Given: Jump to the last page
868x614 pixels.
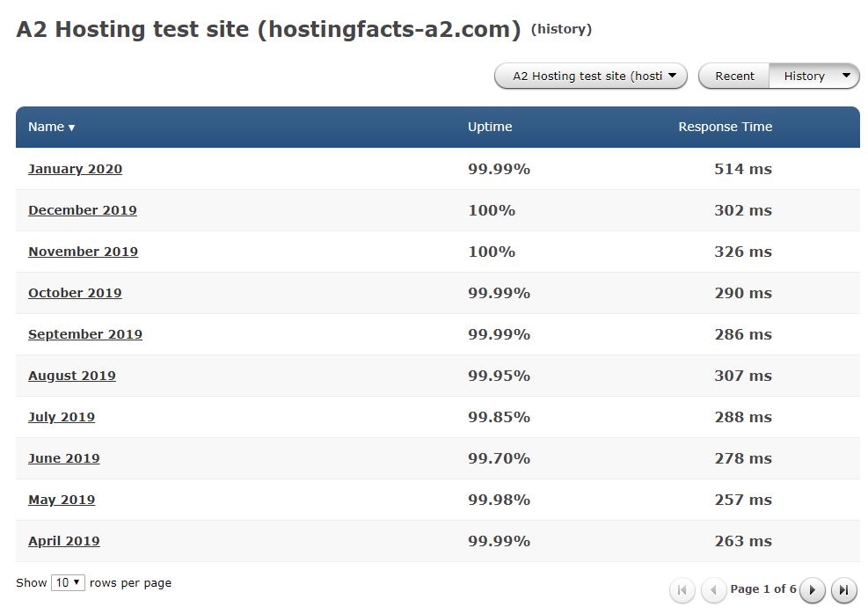Looking at the screenshot, I should coord(843,590).
